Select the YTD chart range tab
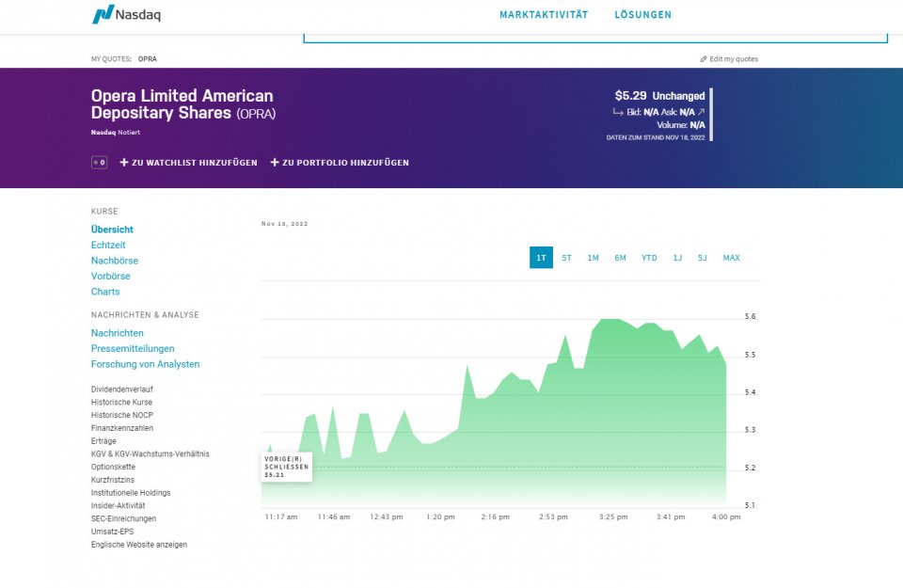903x588 pixels. click(x=649, y=258)
